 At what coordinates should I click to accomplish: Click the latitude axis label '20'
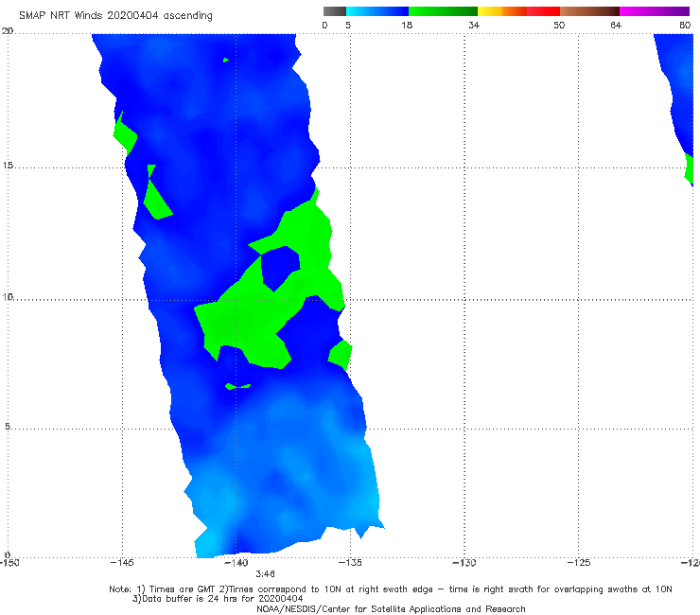[8, 31]
